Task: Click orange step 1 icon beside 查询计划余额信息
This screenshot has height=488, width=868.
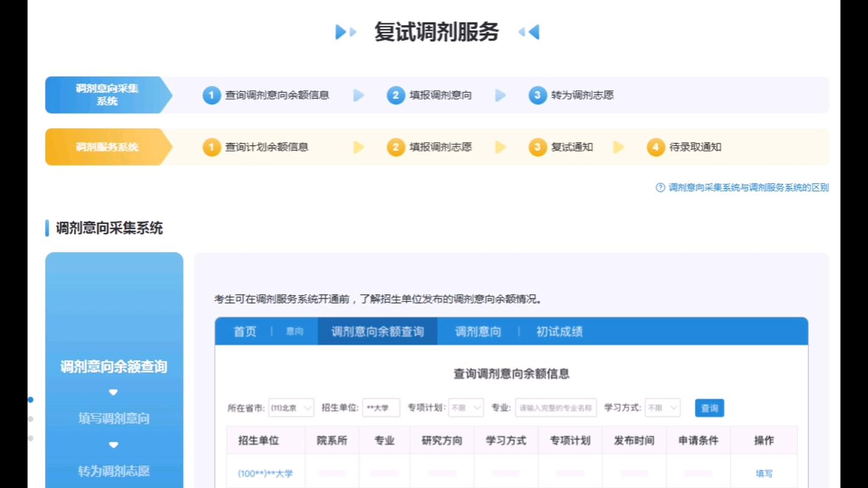Action: coord(212,147)
